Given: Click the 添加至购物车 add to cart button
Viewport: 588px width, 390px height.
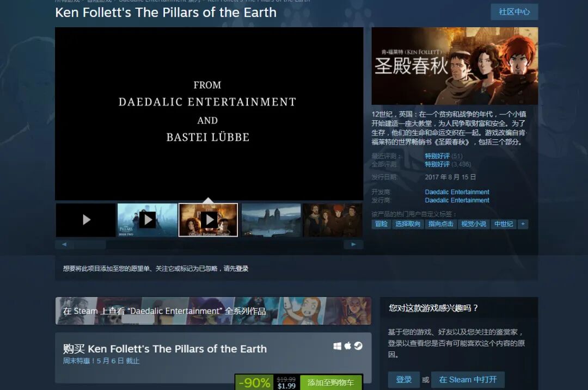Looking at the screenshot, I should point(331,382).
